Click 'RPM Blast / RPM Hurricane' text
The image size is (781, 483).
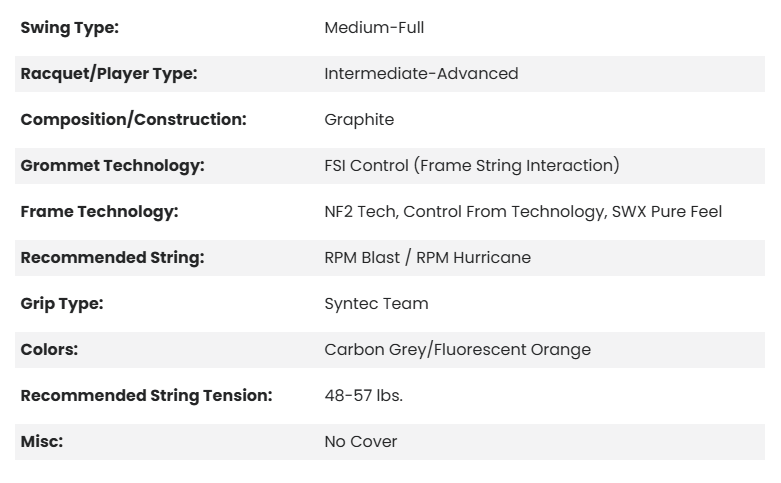[427, 258]
